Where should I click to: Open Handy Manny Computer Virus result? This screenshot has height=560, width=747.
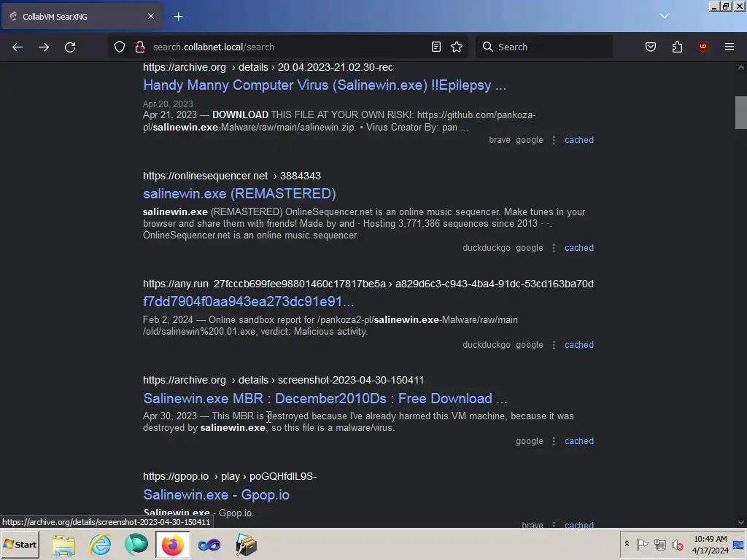pos(325,85)
